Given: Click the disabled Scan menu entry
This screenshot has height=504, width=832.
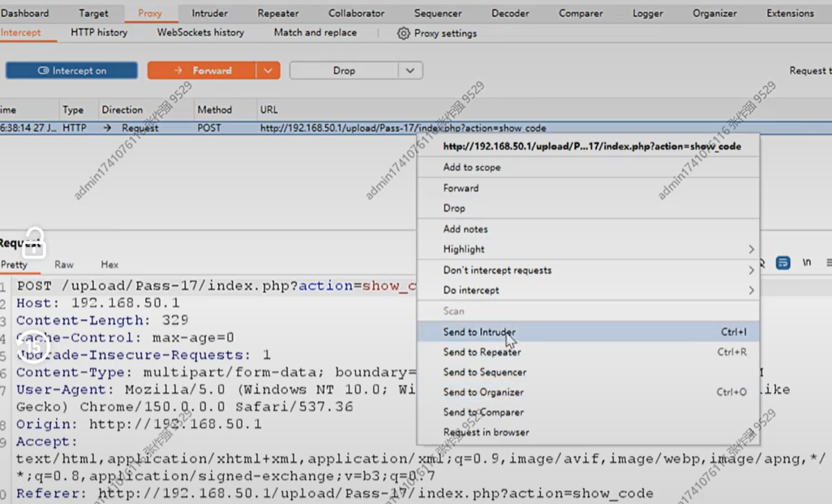Looking at the screenshot, I should (x=588, y=311).
